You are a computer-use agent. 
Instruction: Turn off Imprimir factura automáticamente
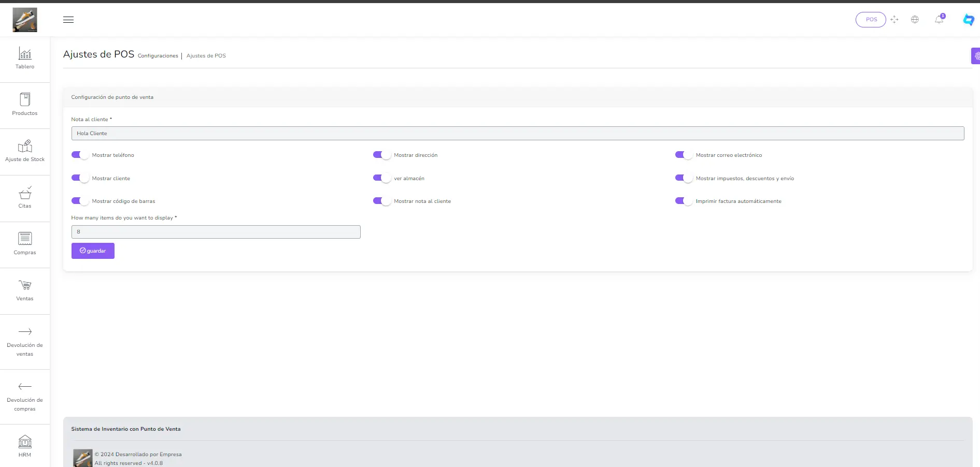(x=684, y=201)
